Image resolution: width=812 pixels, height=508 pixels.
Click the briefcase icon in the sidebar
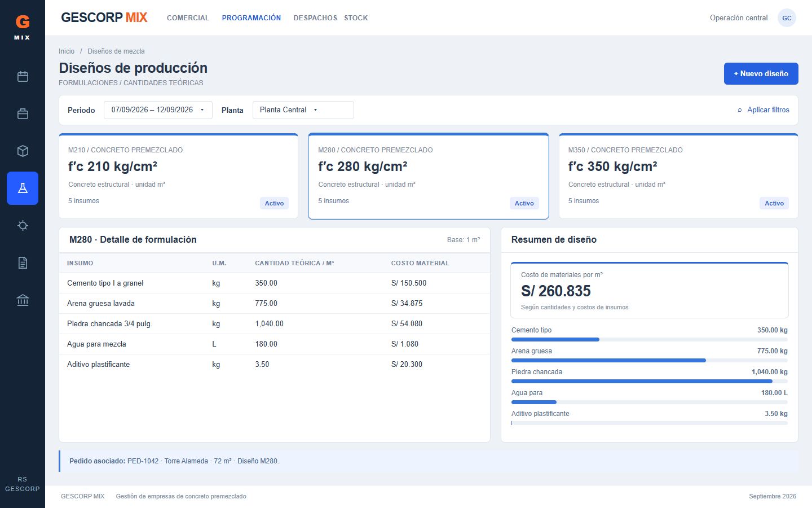tap(23, 114)
